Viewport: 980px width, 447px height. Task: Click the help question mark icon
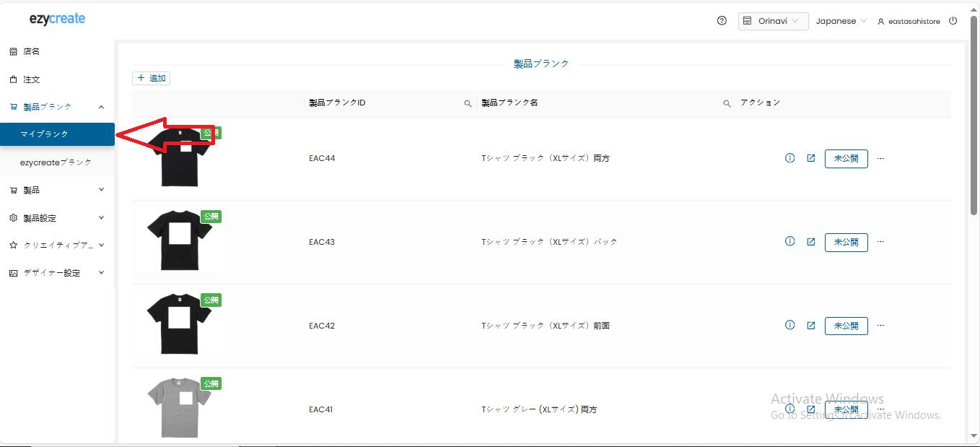tap(722, 21)
